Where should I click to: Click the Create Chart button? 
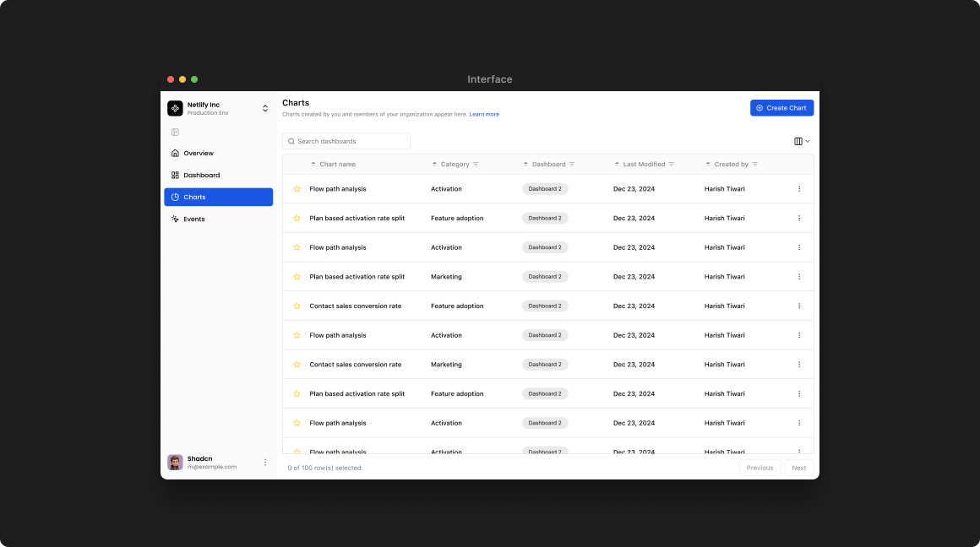pyautogui.click(x=781, y=108)
